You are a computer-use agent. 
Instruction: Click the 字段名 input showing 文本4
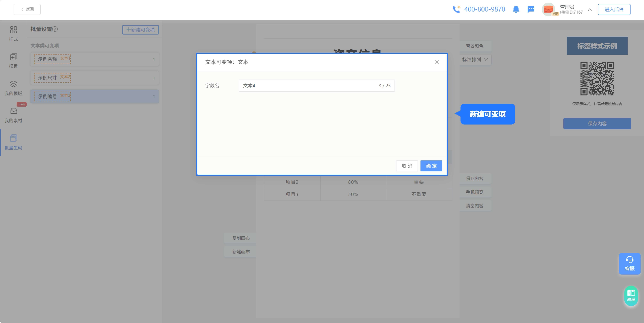tap(316, 86)
